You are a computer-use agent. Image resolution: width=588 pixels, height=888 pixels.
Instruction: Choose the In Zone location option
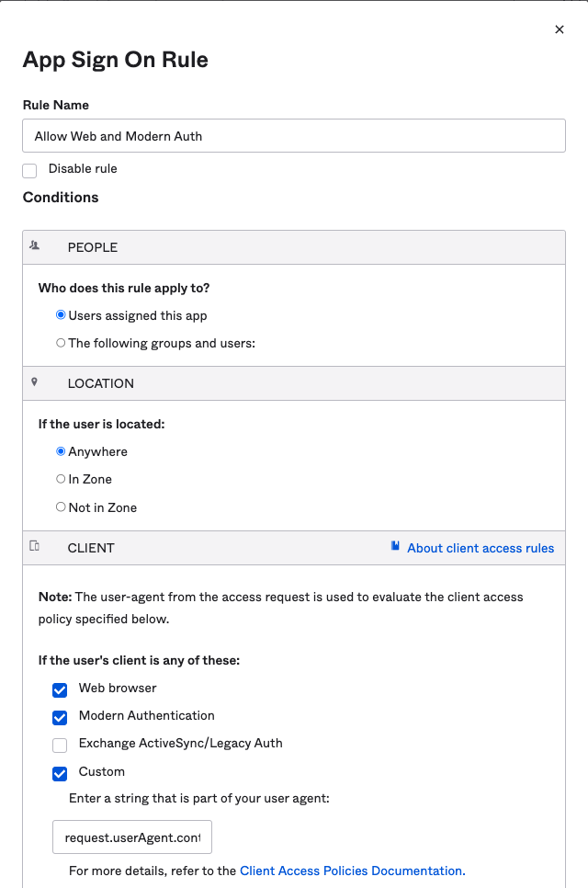coord(60,479)
